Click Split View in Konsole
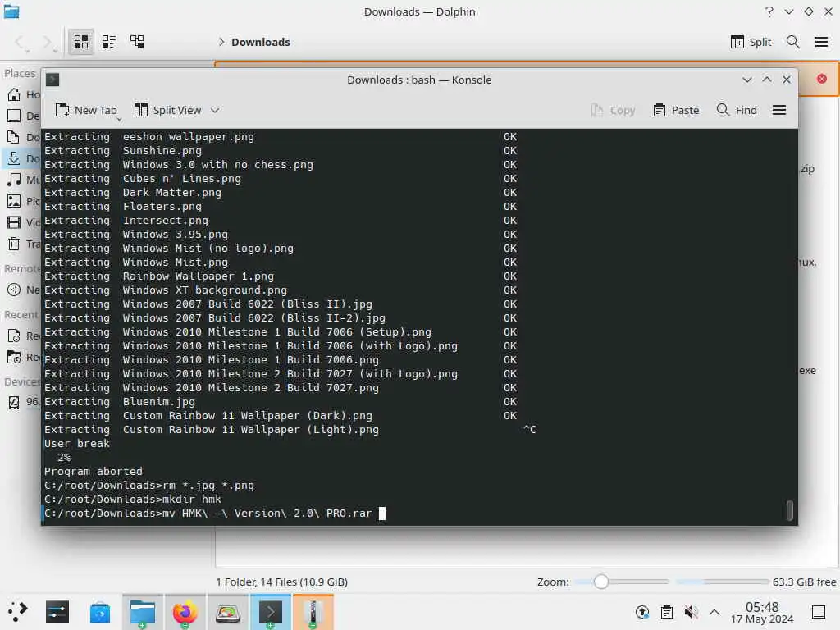This screenshot has width=840, height=630. coord(168,110)
